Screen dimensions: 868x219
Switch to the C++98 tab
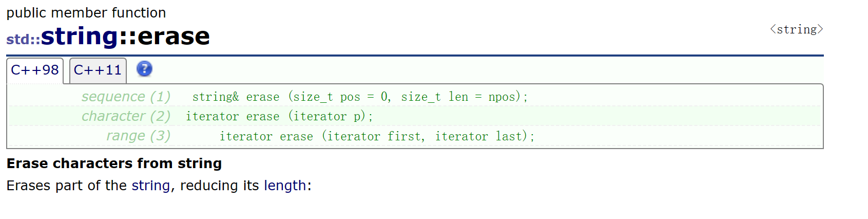[35, 70]
